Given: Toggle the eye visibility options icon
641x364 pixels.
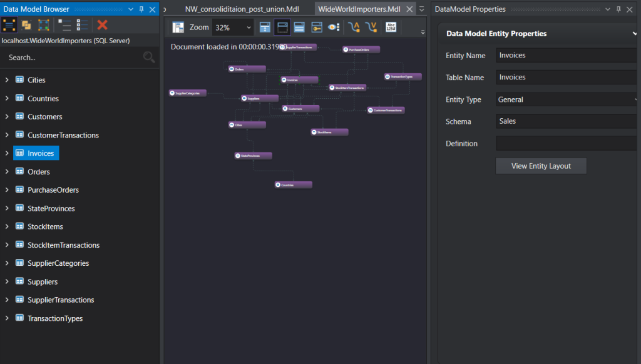Looking at the screenshot, I should point(334,28).
